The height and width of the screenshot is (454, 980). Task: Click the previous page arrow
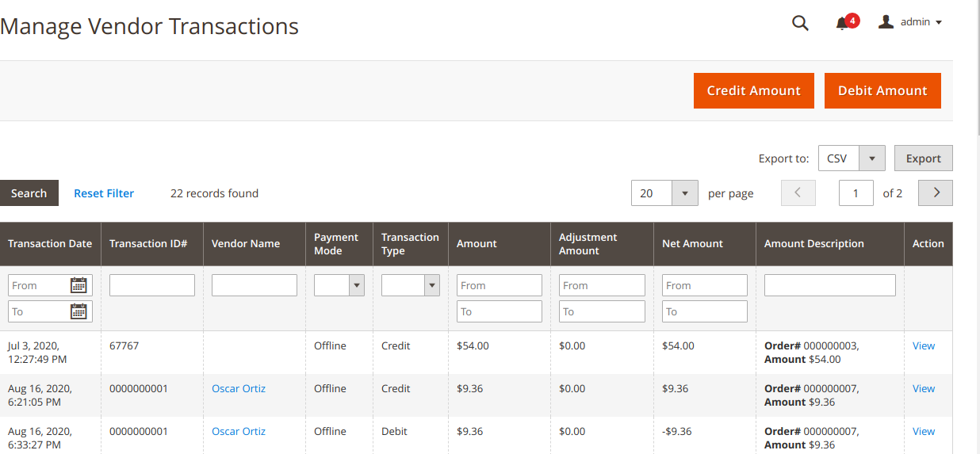click(798, 193)
